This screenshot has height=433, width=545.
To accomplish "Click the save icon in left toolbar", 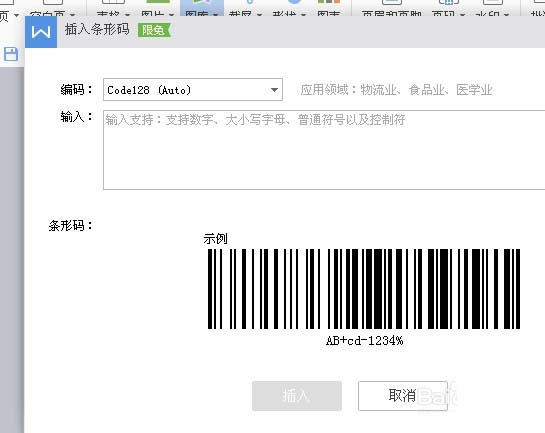I will click(x=11, y=54).
